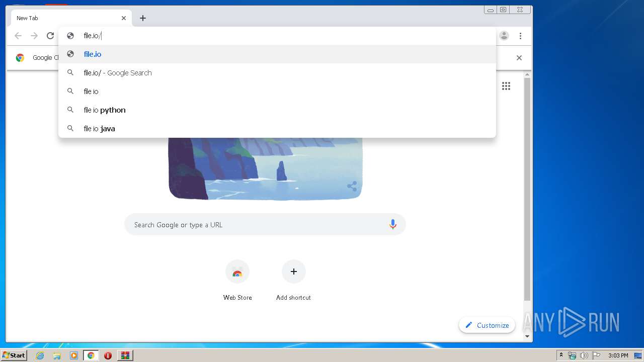The image size is (644, 362).
Task: Pick the 'file io java' suggestion
Action: point(277,129)
